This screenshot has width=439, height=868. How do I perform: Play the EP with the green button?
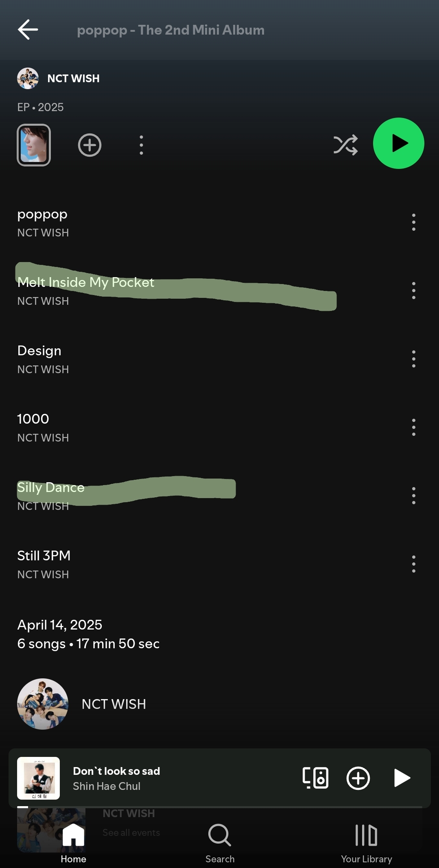(398, 143)
